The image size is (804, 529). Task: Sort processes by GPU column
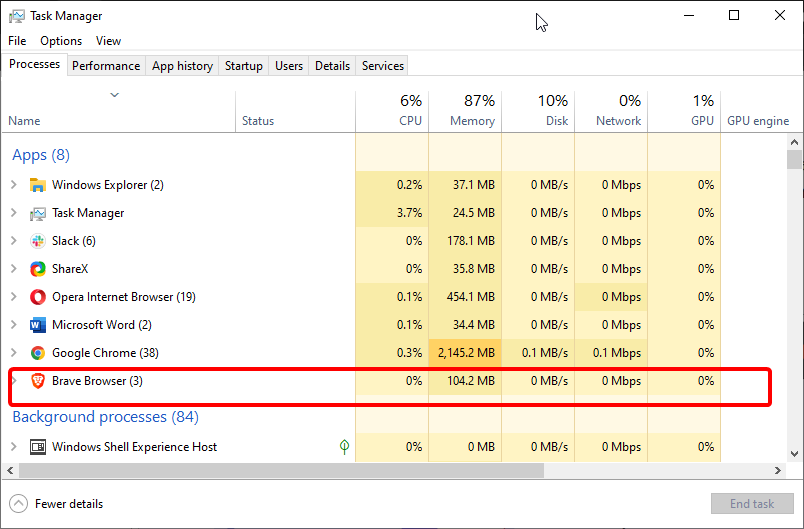click(x=685, y=111)
